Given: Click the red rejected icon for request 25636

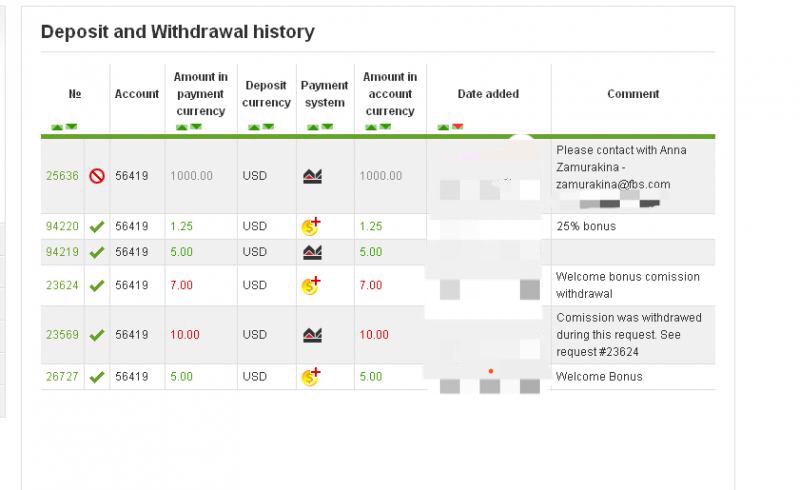Looking at the screenshot, I should tap(97, 176).
